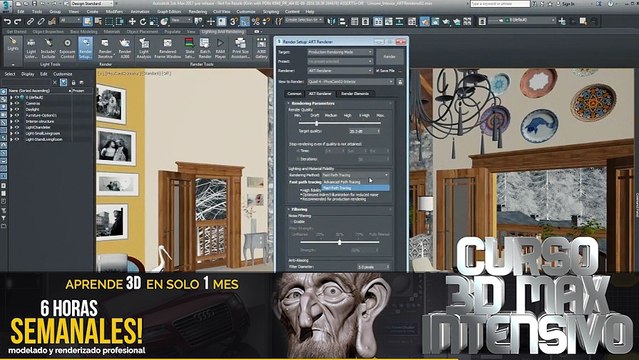Launch the RAM Player
This screenshot has width=639, height=360.
(x=220, y=49)
